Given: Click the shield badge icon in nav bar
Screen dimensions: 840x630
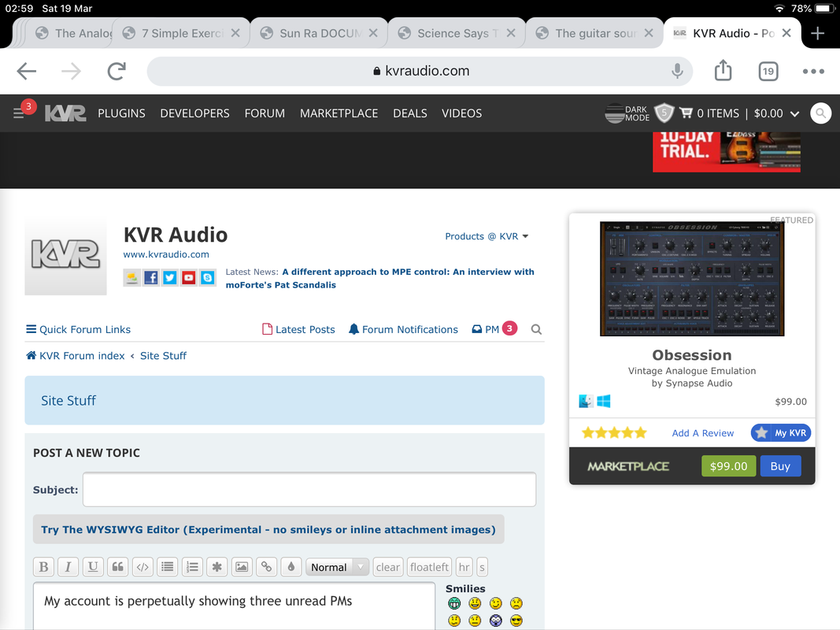Looking at the screenshot, I should tap(664, 113).
